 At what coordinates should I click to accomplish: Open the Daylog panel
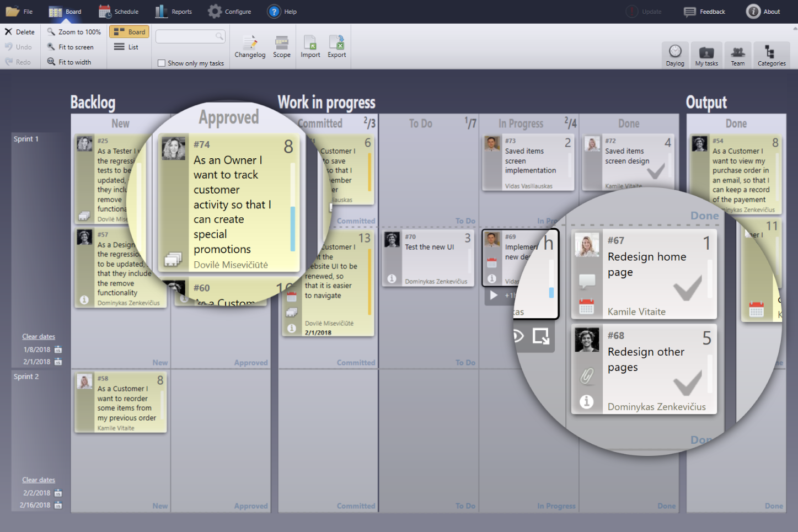(675, 55)
